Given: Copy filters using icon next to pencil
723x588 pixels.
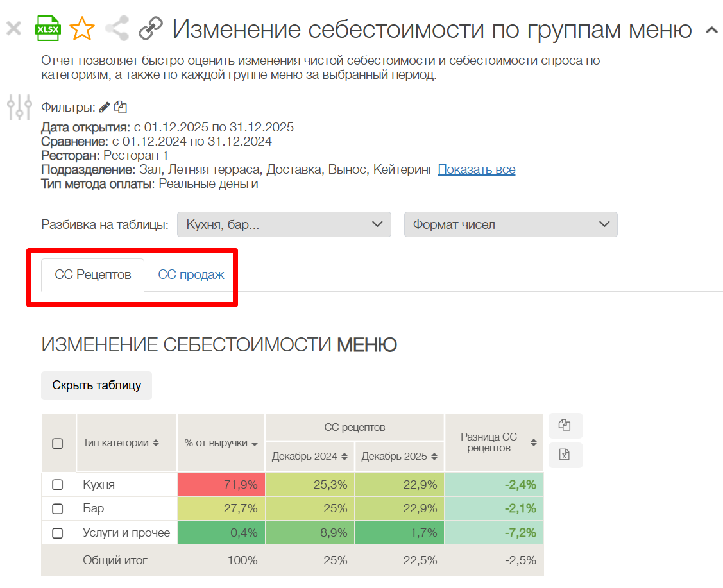Looking at the screenshot, I should (x=120, y=107).
